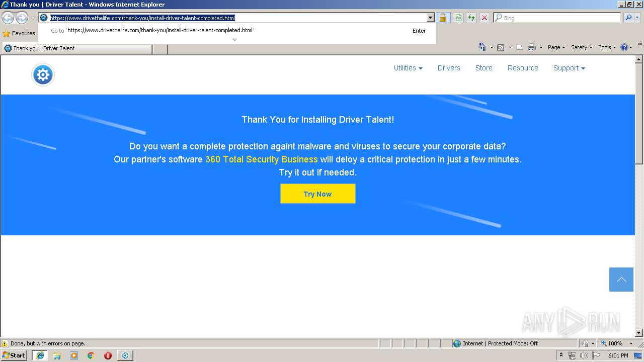Go forward with the Forward arrow button
644x362 pixels.
click(x=22, y=18)
